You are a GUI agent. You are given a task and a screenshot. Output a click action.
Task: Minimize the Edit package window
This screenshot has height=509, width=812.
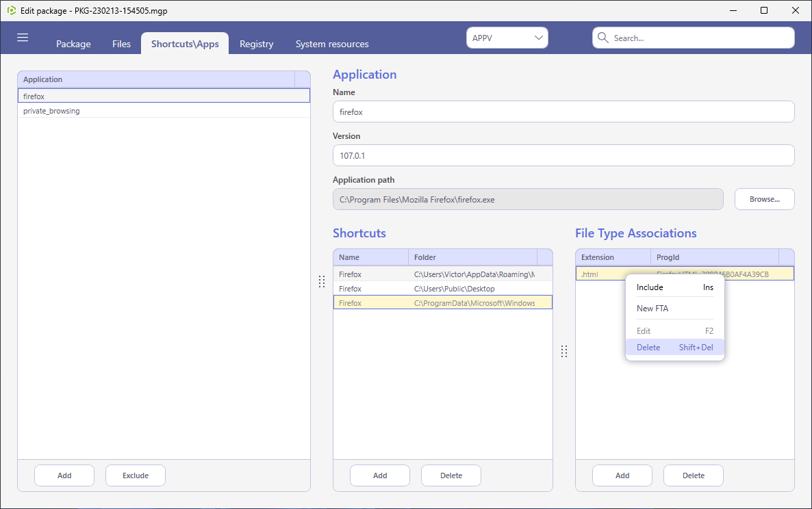click(733, 10)
